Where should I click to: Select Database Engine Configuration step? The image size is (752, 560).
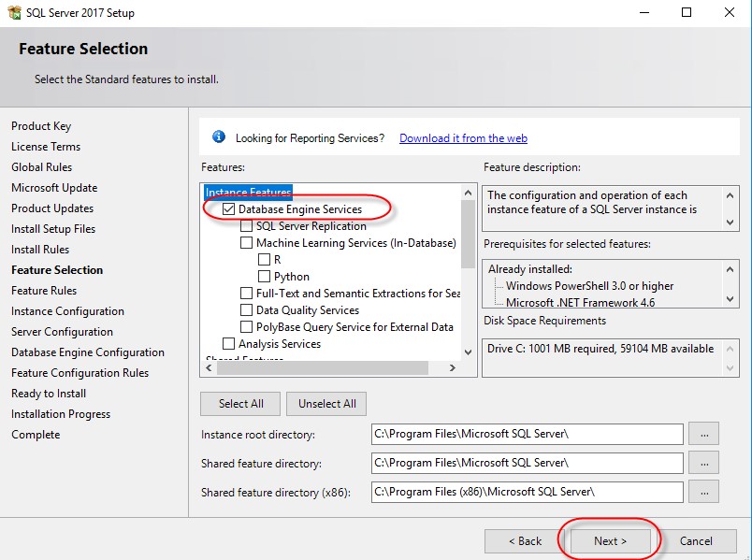tap(88, 352)
